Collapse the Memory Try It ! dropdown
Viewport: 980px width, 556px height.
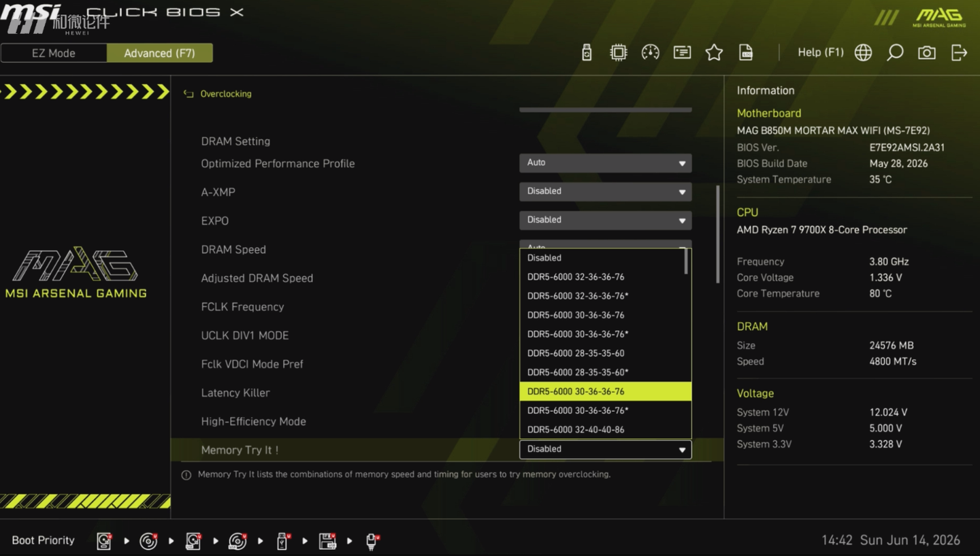coord(605,449)
